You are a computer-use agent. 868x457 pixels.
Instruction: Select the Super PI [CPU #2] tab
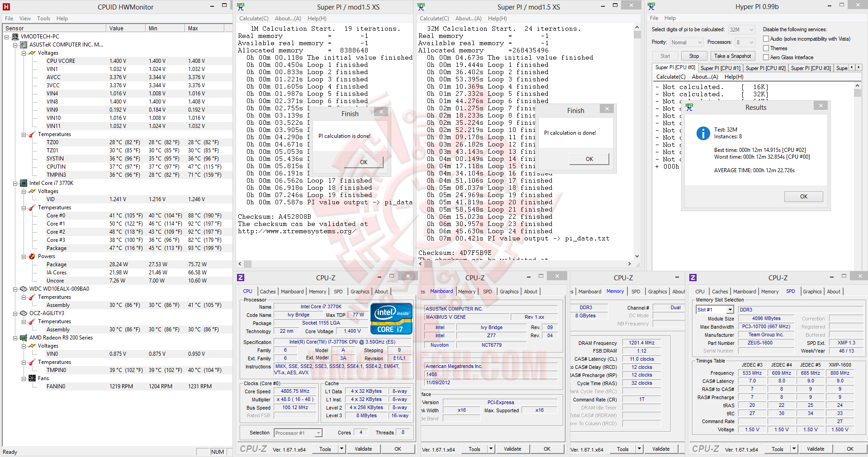coord(765,68)
